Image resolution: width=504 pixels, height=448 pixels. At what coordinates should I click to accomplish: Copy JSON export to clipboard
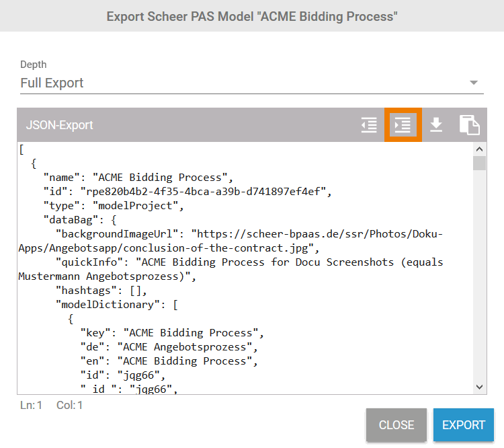point(469,125)
